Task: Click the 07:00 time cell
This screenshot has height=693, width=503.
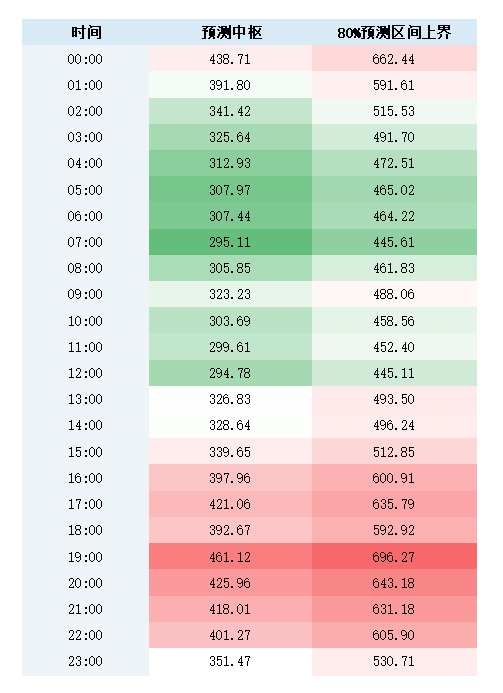Action: pyautogui.click(x=85, y=242)
